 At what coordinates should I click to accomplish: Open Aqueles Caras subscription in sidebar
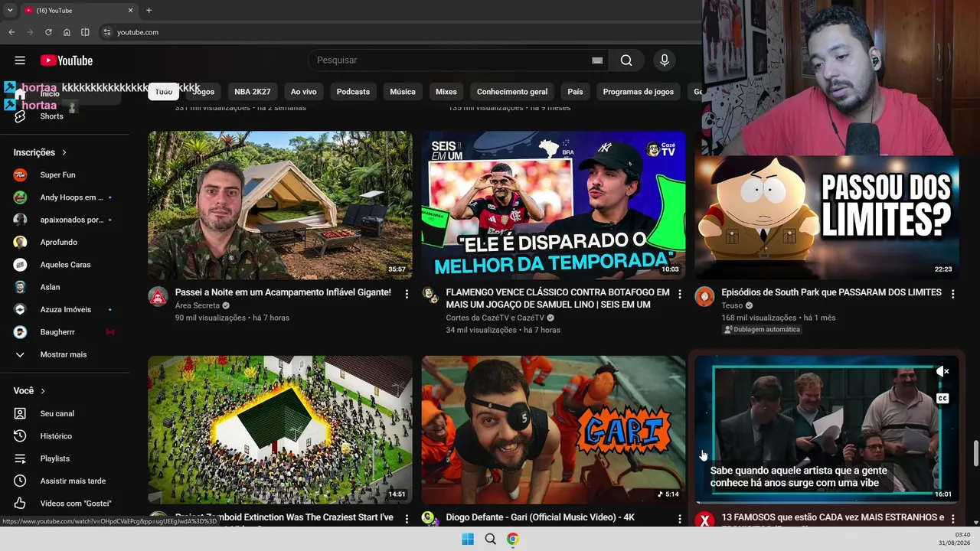click(x=65, y=265)
